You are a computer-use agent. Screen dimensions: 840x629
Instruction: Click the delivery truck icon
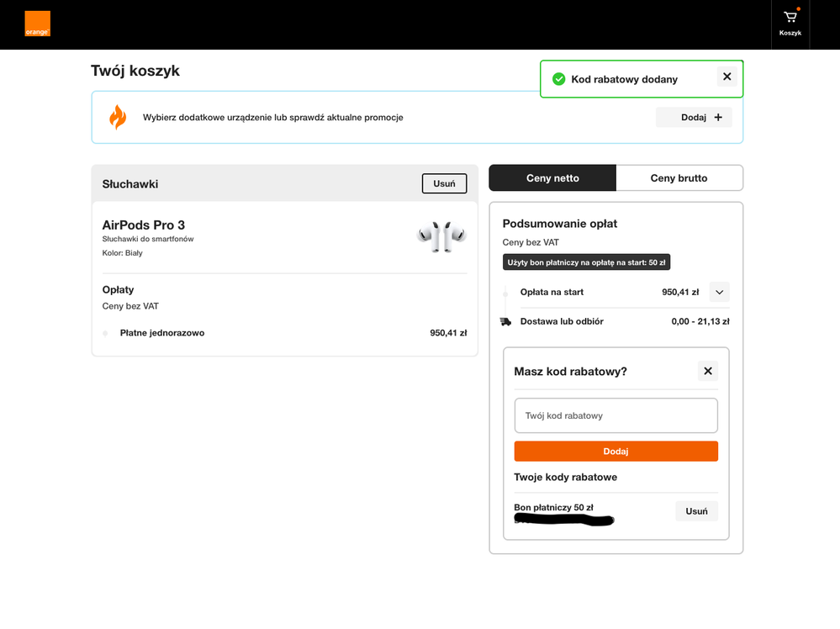pyautogui.click(x=505, y=321)
